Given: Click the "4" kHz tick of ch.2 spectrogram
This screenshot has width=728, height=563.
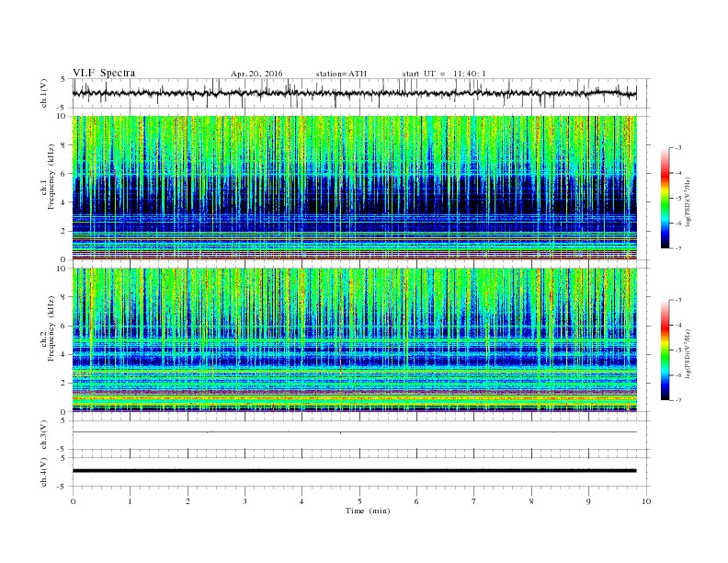Looking at the screenshot, I should (64, 354).
